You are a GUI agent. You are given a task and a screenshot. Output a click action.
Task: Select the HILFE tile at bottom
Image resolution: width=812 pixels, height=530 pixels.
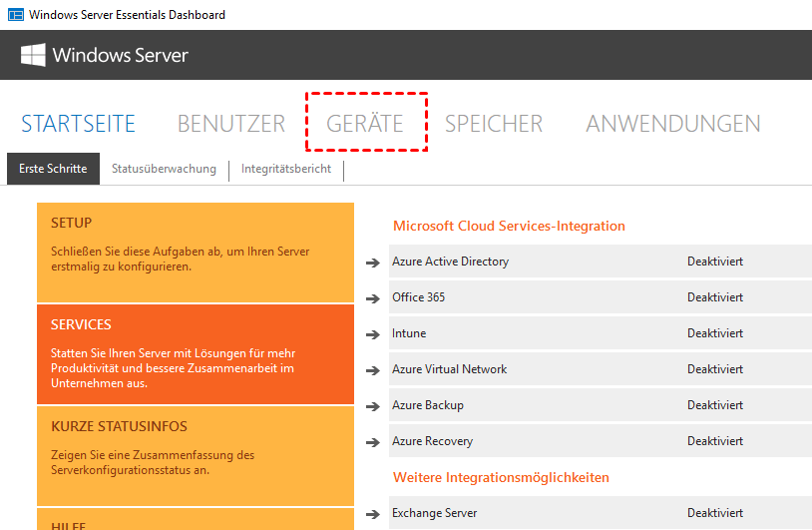point(196,519)
